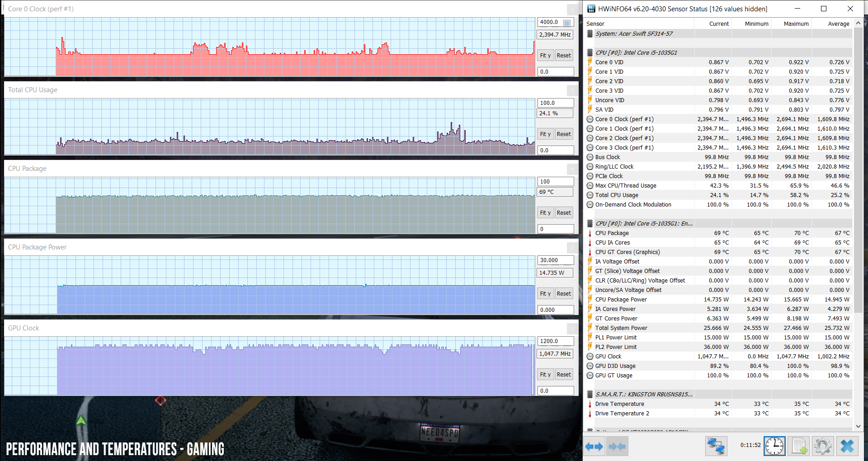Select the System: Acer Swift SF314-57 group
The height and width of the screenshot is (461, 868).
719,34
